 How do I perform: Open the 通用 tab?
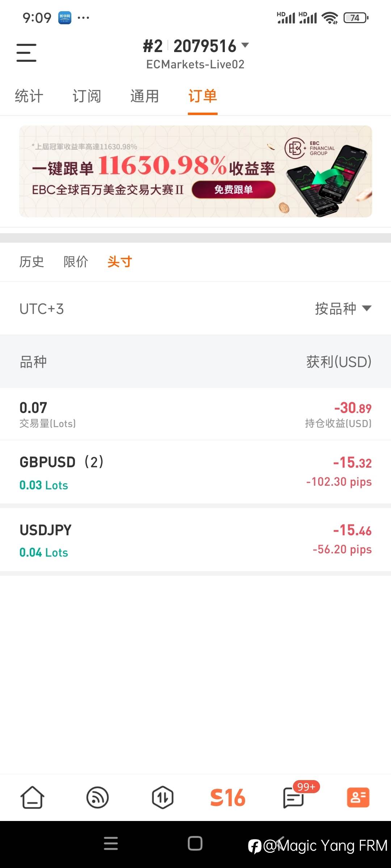(x=145, y=96)
